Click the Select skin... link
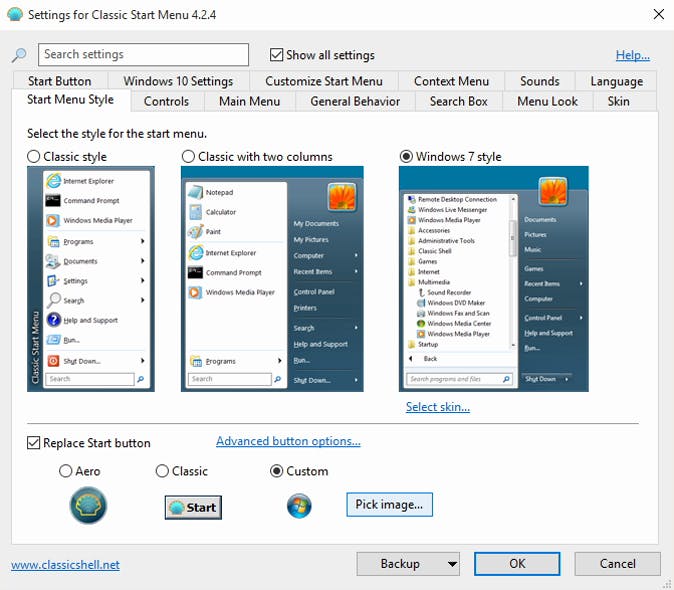This screenshot has height=590, width=674. (438, 407)
